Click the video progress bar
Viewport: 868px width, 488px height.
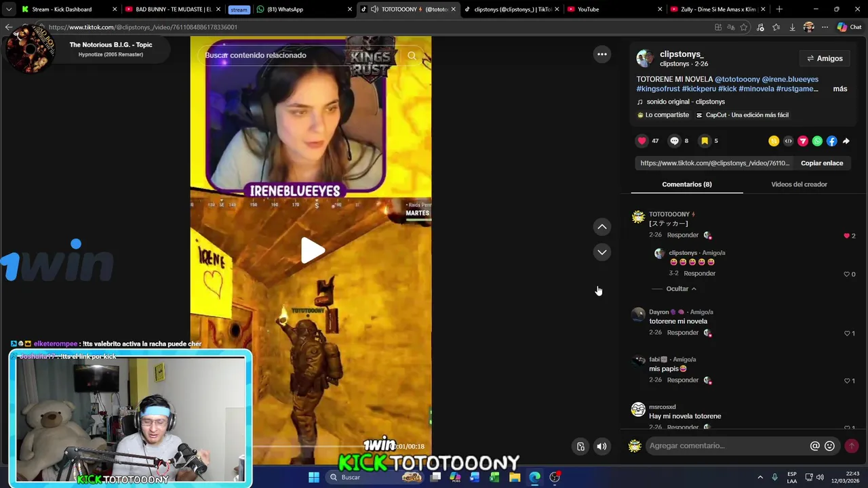click(x=311, y=447)
